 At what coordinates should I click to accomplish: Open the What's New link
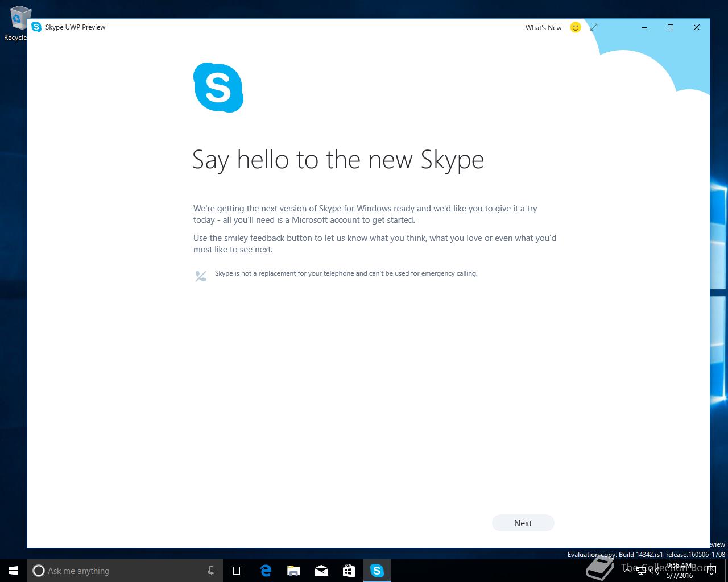(x=543, y=27)
